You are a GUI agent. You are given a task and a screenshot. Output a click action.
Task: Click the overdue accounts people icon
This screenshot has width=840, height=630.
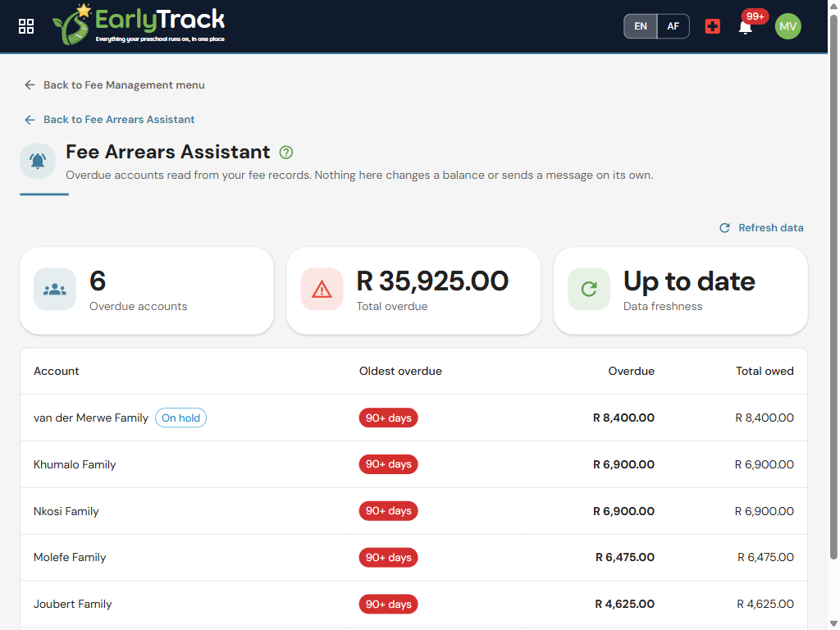click(55, 290)
